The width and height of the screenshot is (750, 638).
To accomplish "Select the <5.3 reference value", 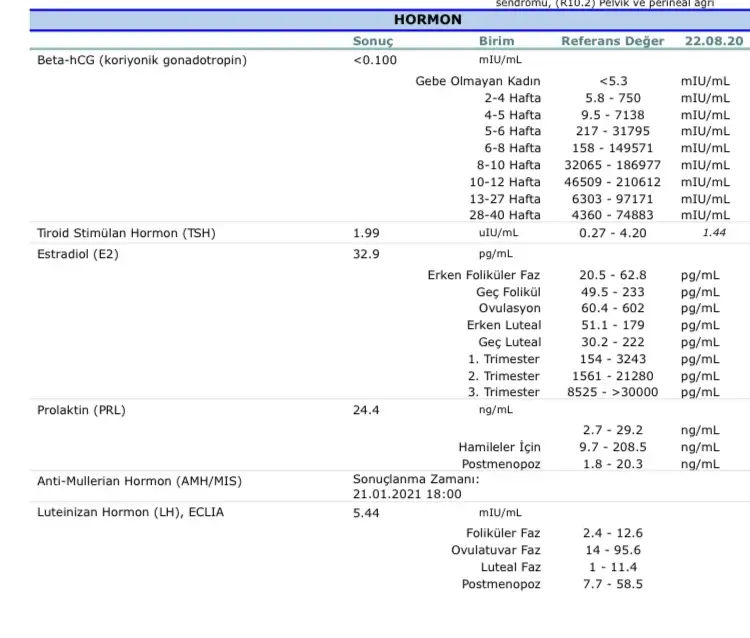I will click(613, 81).
